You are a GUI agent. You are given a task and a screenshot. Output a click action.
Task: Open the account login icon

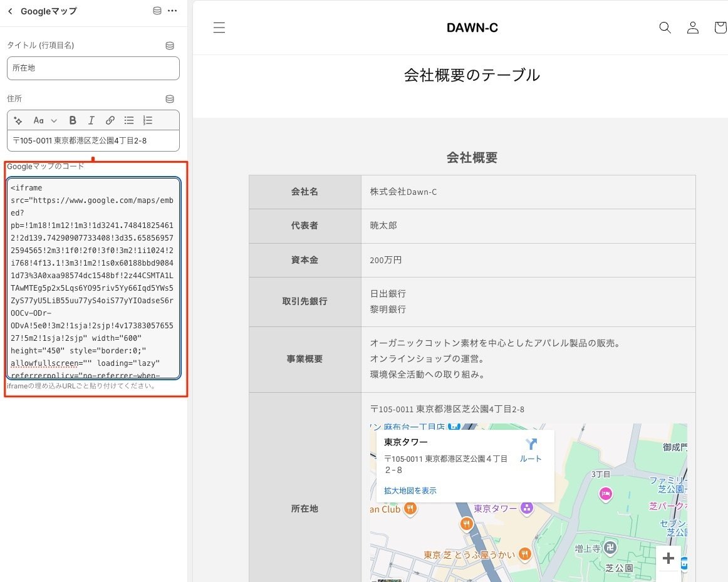pyautogui.click(x=693, y=28)
